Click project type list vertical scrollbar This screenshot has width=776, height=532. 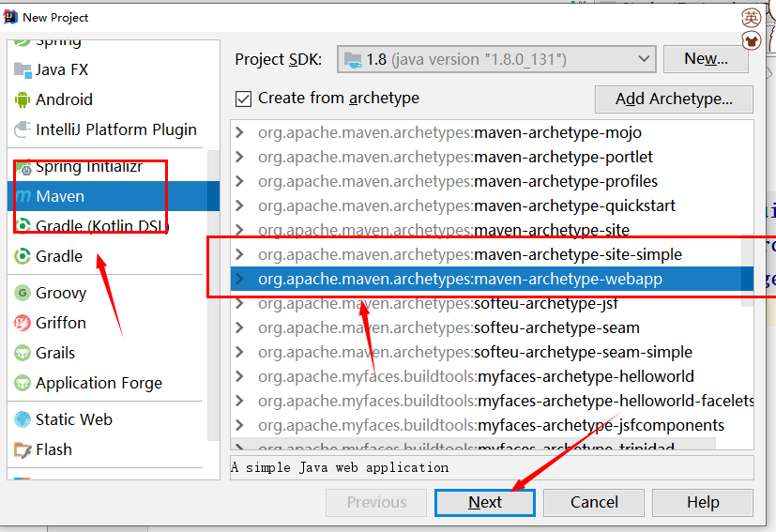[x=213, y=295]
